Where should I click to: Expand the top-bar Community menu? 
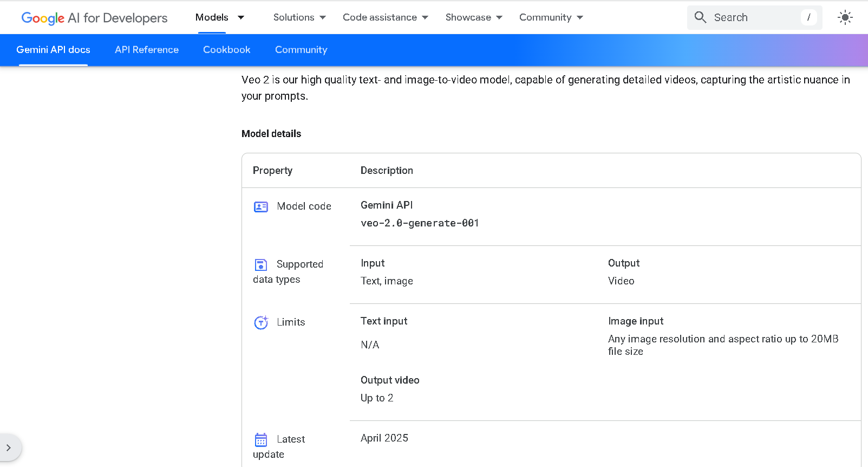551,17
